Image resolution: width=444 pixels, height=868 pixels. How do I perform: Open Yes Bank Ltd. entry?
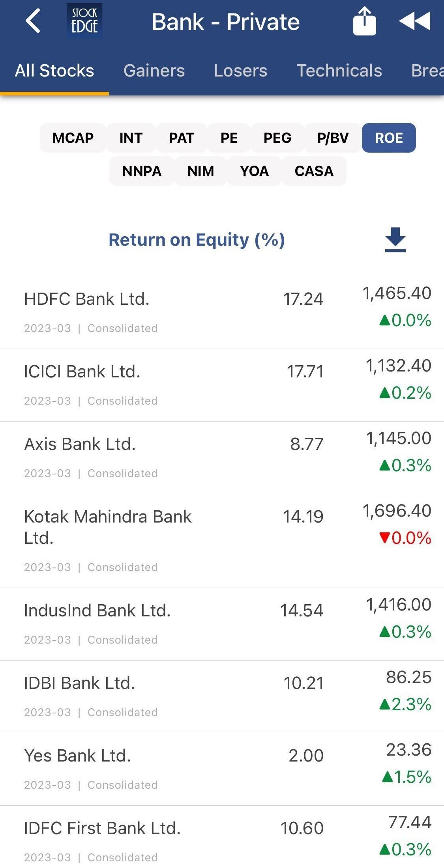[77, 756]
